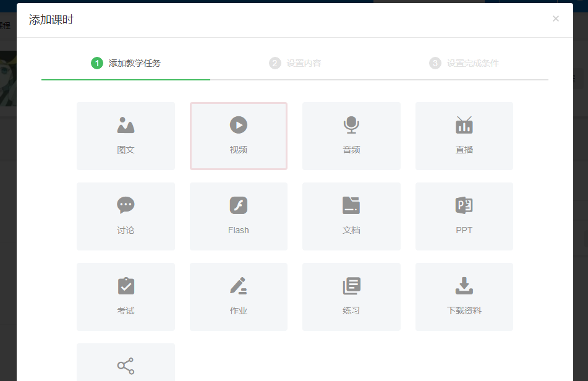The height and width of the screenshot is (381, 588).
Task: Click the share-nodes icon in bottom card
Action: 126,366
